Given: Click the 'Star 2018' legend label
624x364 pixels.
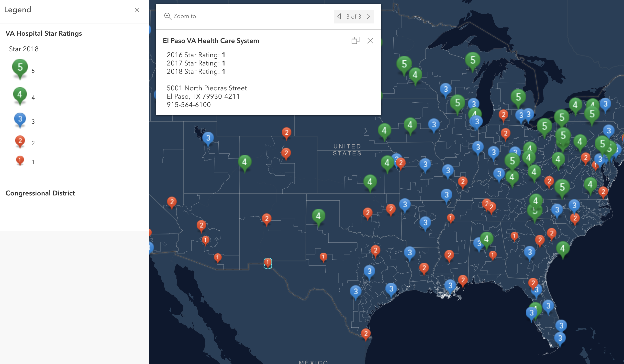Looking at the screenshot, I should pos(24,49).
